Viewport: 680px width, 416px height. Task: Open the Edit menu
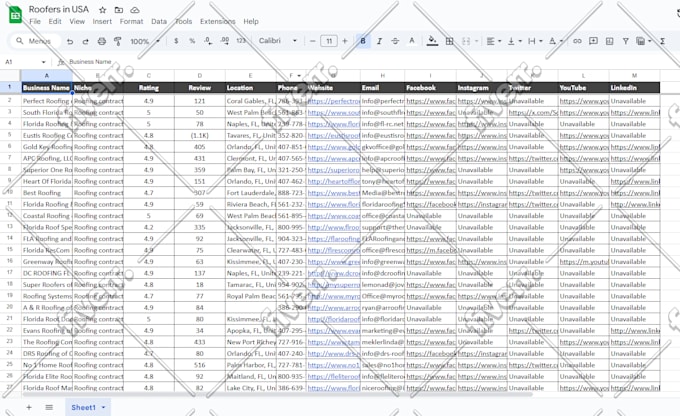[55, 21]
